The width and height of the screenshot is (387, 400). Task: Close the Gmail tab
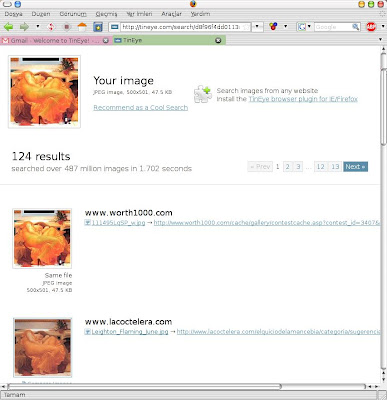[106, 40]
